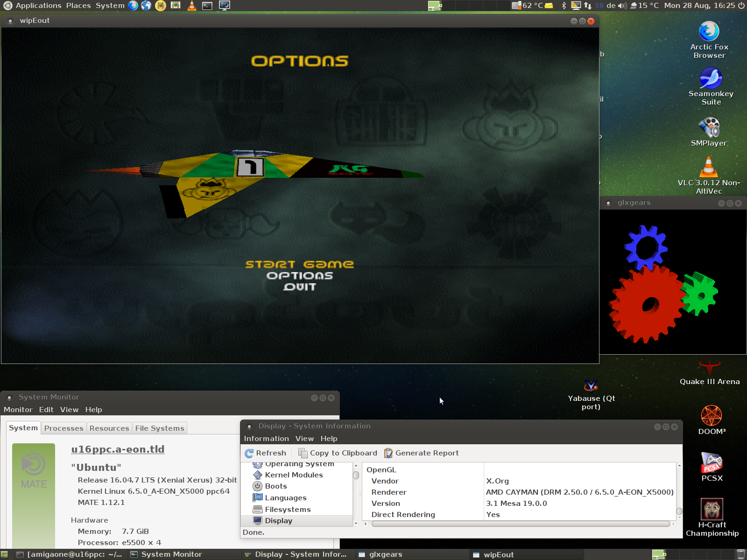
Task: Click the 'de' keyboard layout indicator
Action: 611,6
